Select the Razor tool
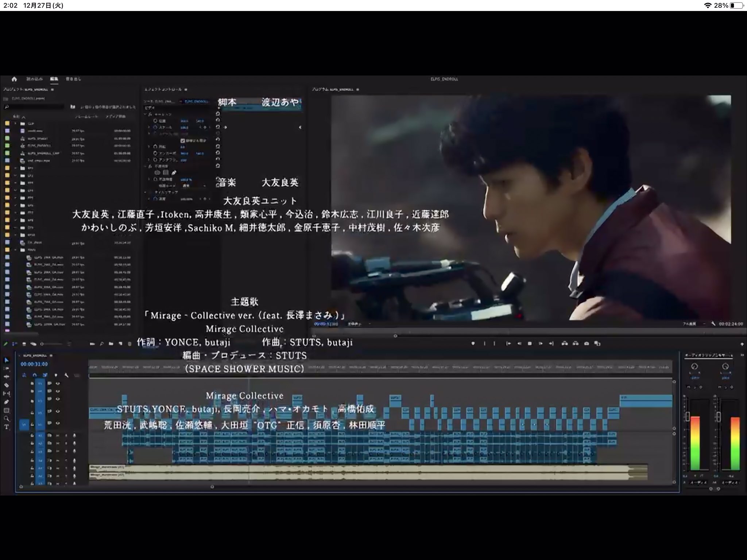 (7, 385)
